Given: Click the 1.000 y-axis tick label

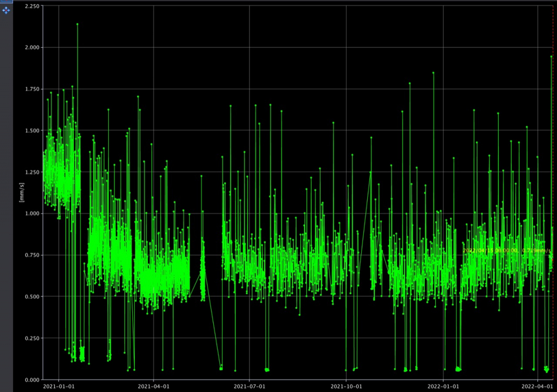Looking at the screenshot, I should (31, 214).
